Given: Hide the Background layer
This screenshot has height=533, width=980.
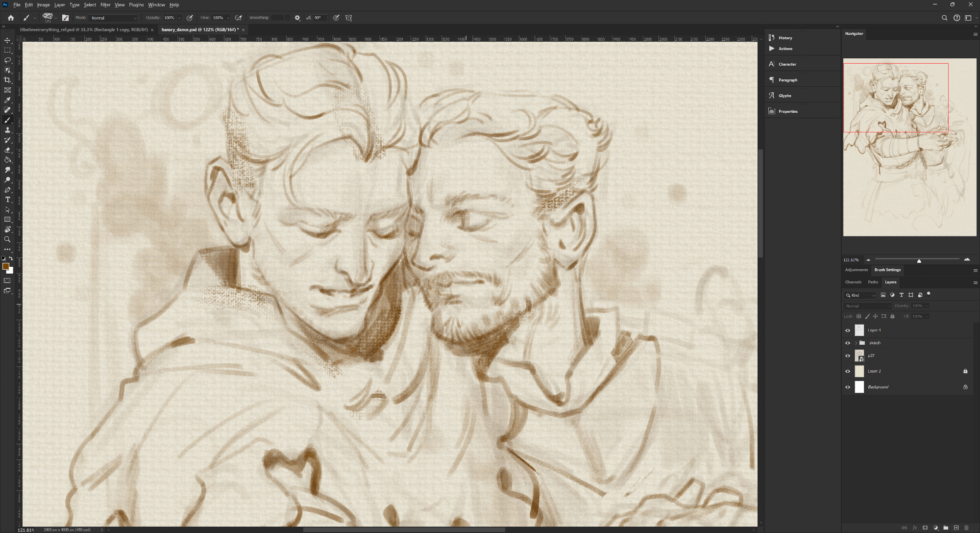Looking at the screenshot, I should (x=848, y=387).
